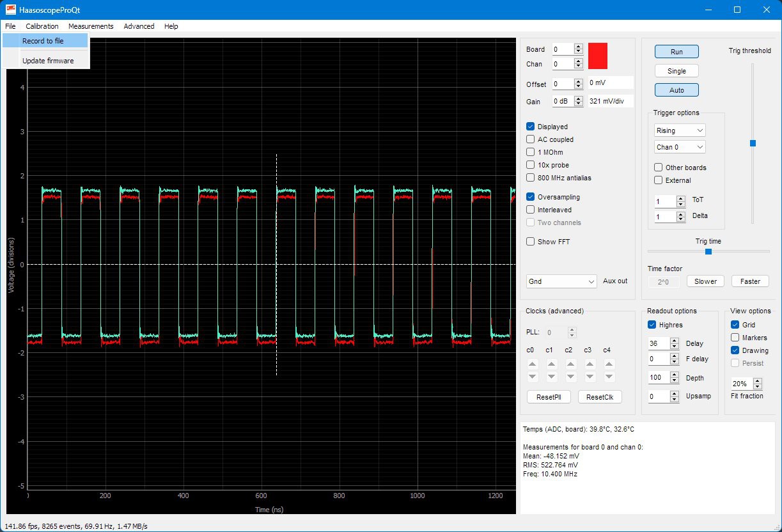The height and width of the screenshot is (532, 782).
Task: Open the Rising trigger edge dropdown
Action: click(680, 130)
